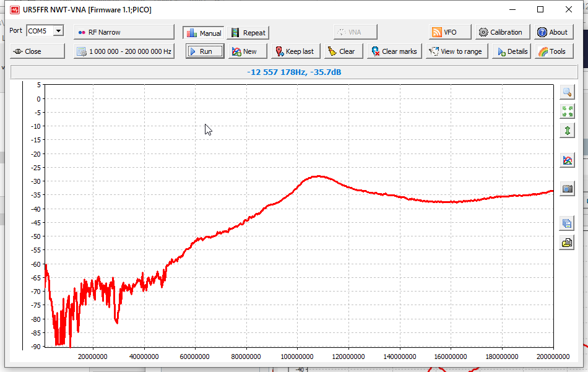Open the 1 000 000 - 200 000 000 Hz range selector
The image size is (588, 372).
(x=124, y=51)
